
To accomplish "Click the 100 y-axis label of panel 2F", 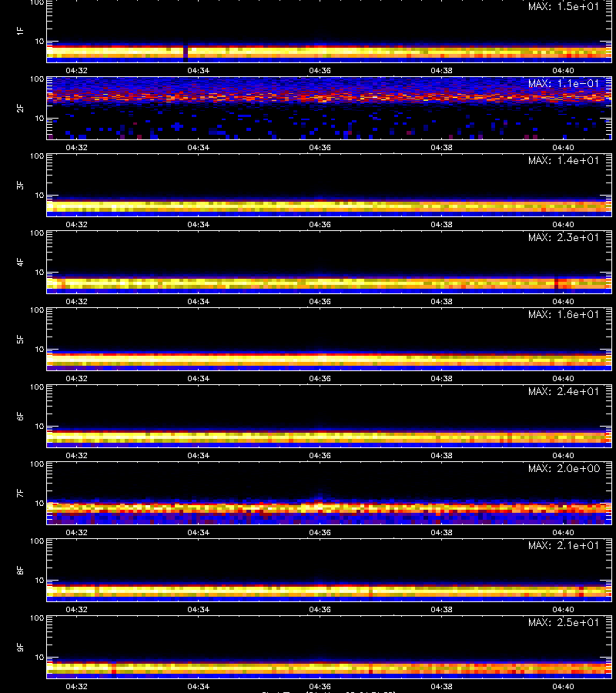I will click(x=37, y=79).
